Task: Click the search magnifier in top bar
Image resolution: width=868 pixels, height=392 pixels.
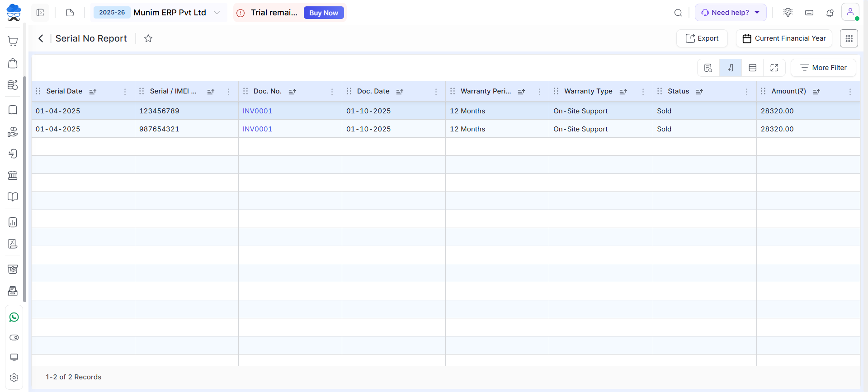Action: tap(678, 13)
